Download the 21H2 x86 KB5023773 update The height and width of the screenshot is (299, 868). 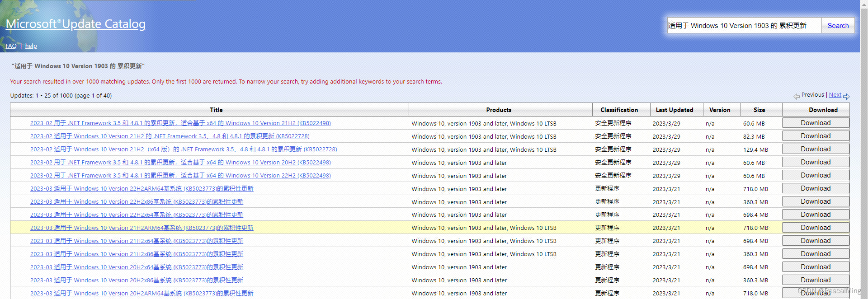pyautogui.click(x=816, y=254)
